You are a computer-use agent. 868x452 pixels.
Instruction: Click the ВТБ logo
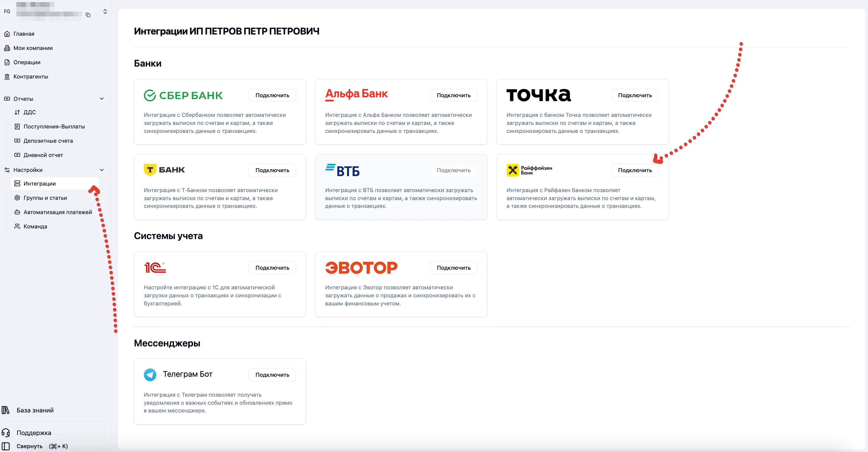coord(342,170)
